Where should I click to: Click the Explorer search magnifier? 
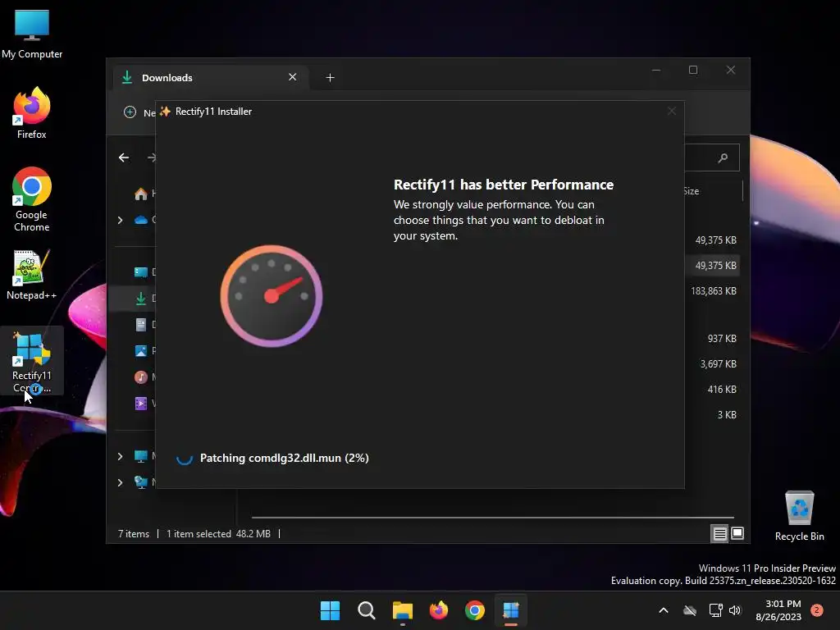point(723,157)
